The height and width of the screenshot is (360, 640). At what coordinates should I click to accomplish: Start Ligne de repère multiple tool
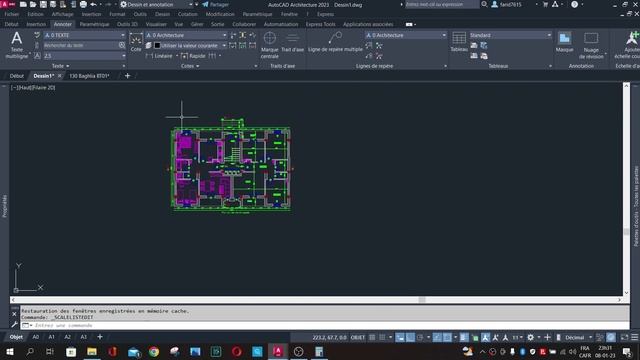click(x=335, y=42)
